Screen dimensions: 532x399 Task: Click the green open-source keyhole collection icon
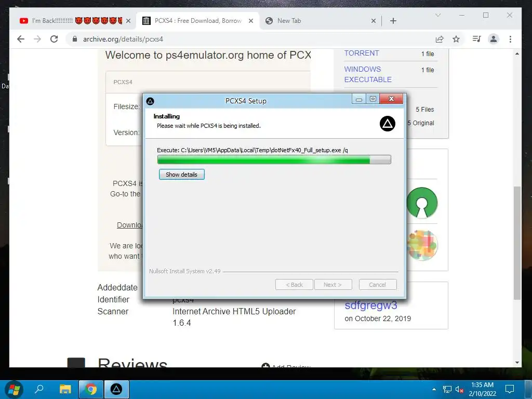click(422, 203)
